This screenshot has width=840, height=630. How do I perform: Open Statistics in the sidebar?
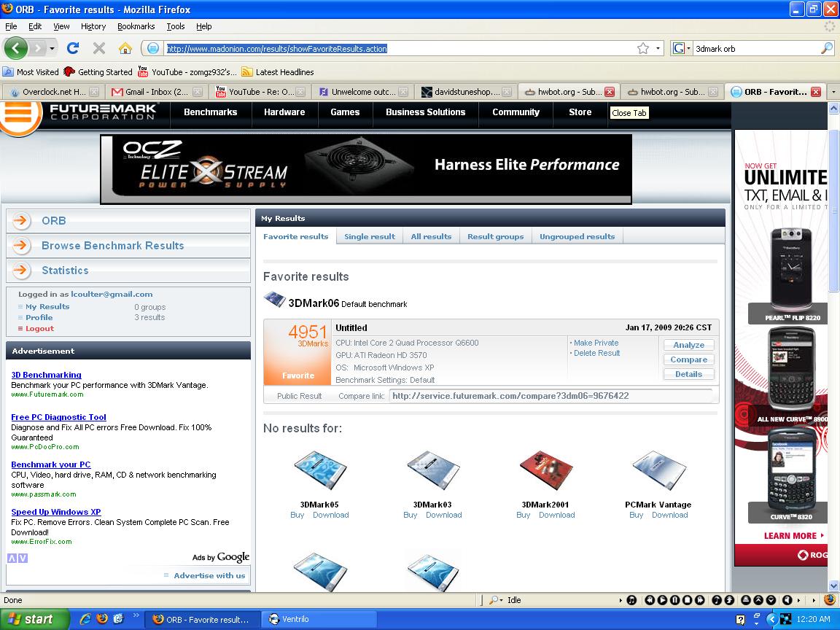click(128, 271)
